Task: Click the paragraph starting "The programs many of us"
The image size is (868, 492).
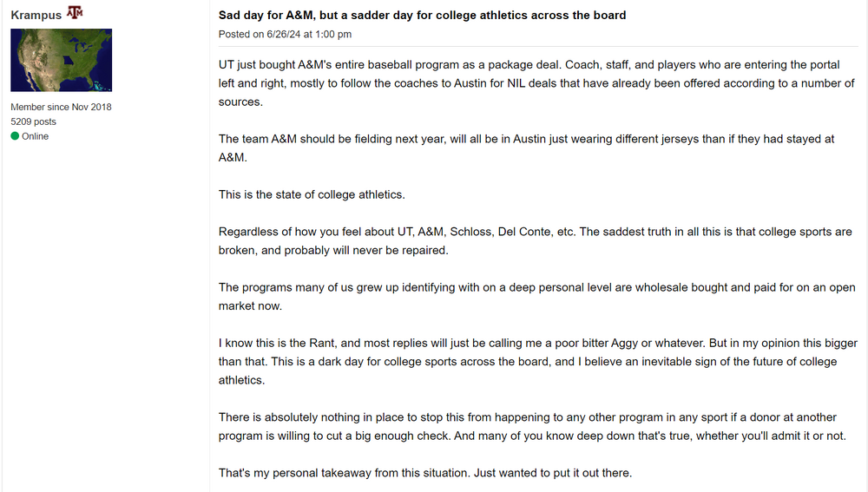Action: coord(536,296)
